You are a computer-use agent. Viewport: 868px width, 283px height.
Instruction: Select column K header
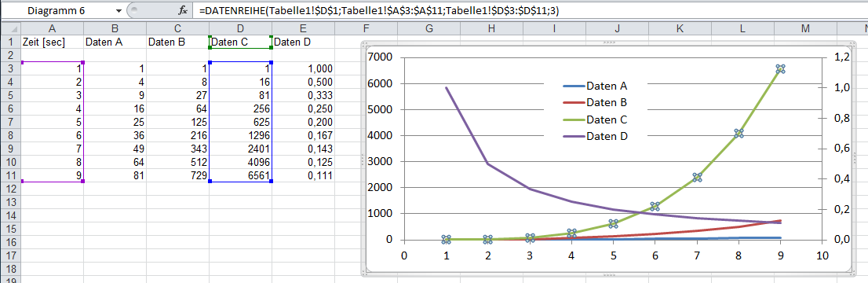[x=679, y=28]
